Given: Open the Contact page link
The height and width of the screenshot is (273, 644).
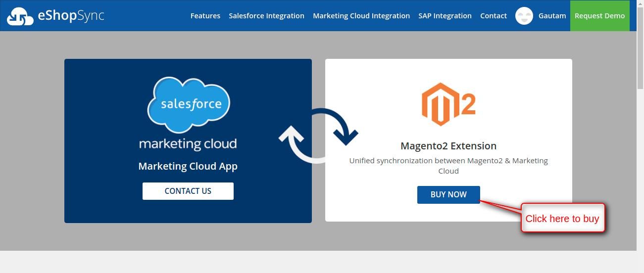Looking at the screenshot, I should (494, 16).
